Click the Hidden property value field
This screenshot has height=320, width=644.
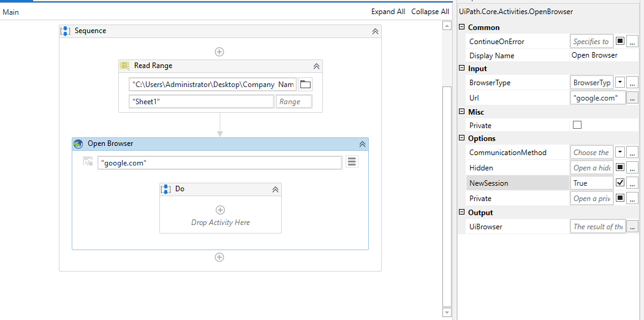(591, 167)
